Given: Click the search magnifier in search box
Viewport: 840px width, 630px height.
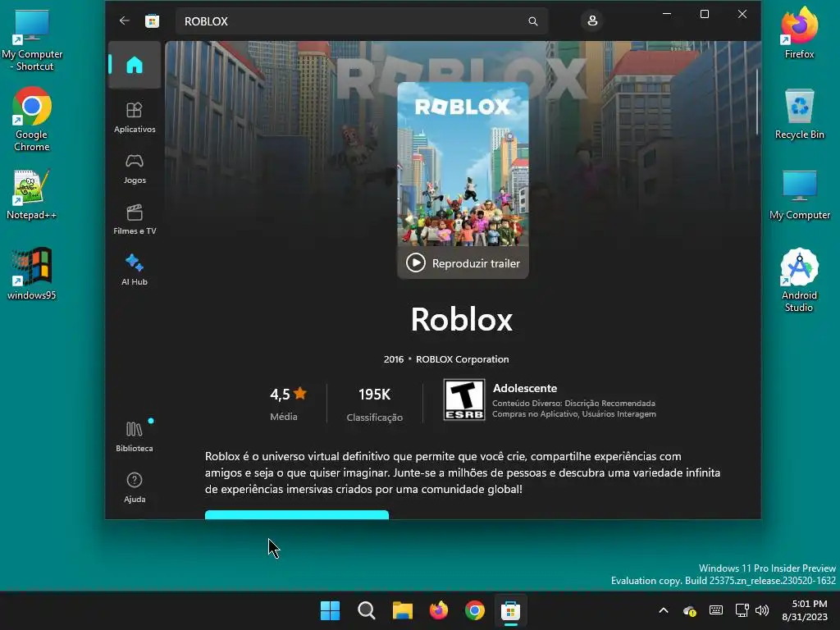Looking at the screenshot, I should tap(532, 21).
